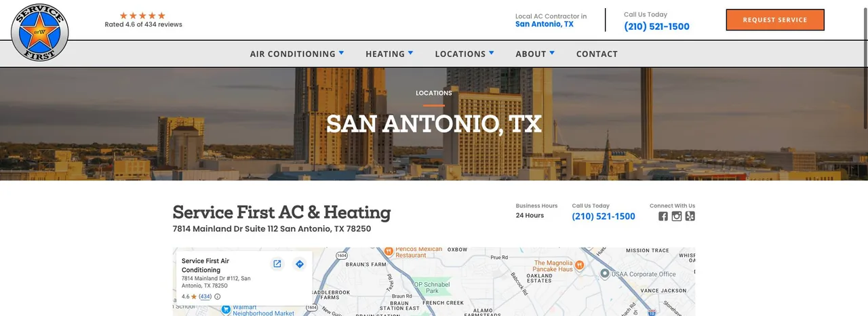The width and height of the screenshot is (868, 316).
Task: Open the Air Conditioning menu
Action: point(292,54)
